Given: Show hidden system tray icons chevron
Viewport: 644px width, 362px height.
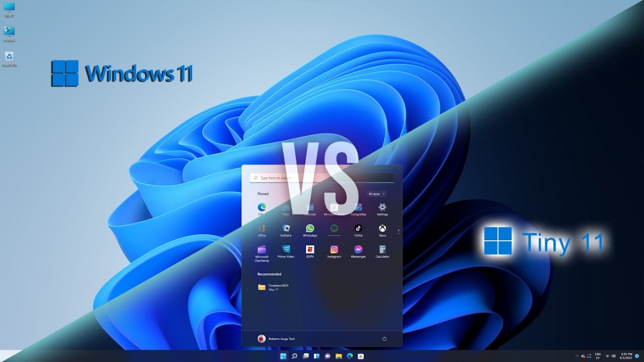Looking at the screenshot, I should coord(577,356).
